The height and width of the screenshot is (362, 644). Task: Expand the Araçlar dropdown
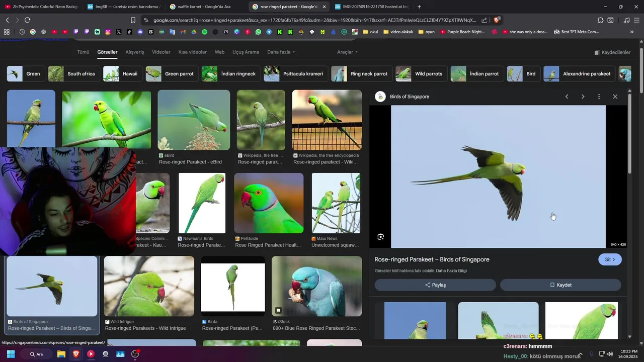348,52
